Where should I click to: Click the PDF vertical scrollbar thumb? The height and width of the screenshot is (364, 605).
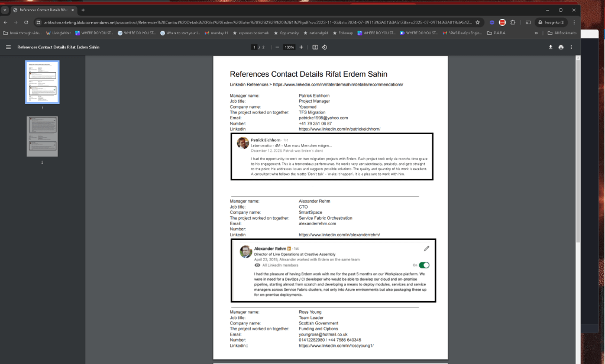coord(578,150)
